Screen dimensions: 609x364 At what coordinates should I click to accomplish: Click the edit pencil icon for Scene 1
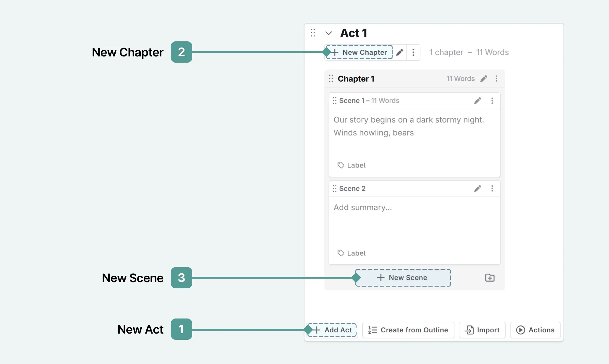point(477,100)
